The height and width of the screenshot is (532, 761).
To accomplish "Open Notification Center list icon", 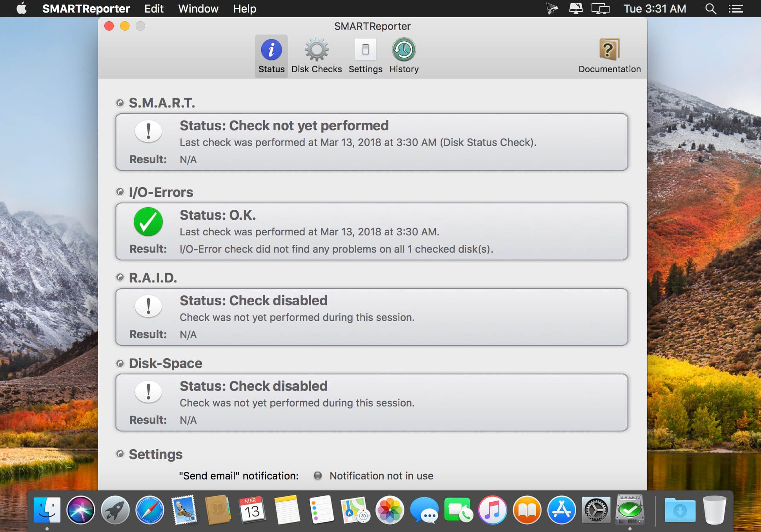I will coord(736,9).
